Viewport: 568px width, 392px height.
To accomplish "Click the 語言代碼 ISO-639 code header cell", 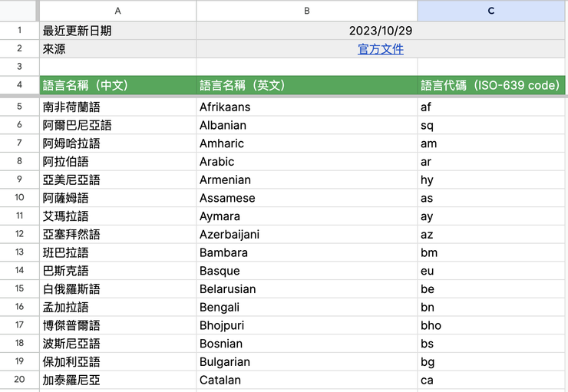I will click(491, 85).
